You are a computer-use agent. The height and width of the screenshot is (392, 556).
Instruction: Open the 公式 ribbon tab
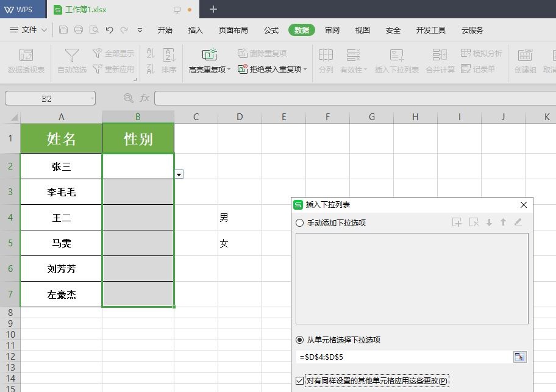click(x=271, y=30)
